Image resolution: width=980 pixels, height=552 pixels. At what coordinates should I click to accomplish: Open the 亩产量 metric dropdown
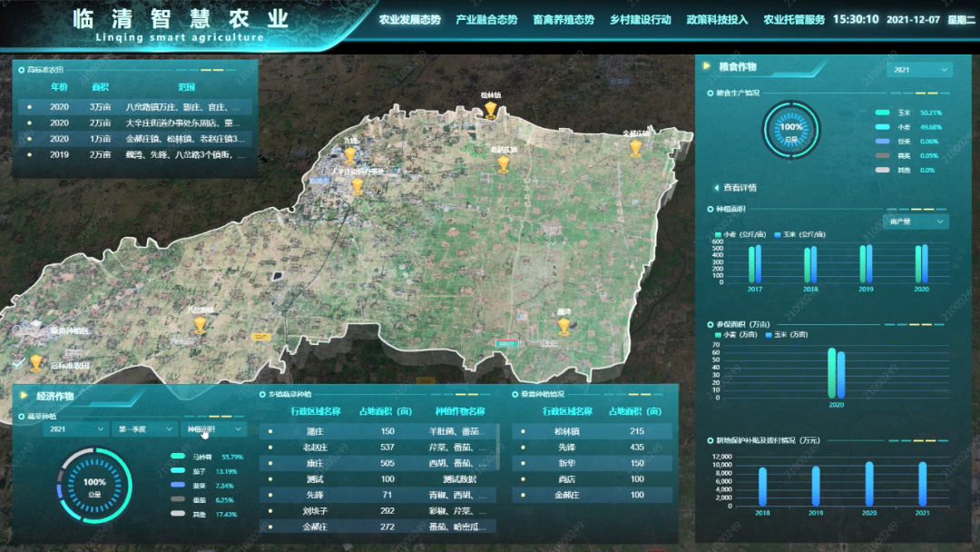pos(916,222)
